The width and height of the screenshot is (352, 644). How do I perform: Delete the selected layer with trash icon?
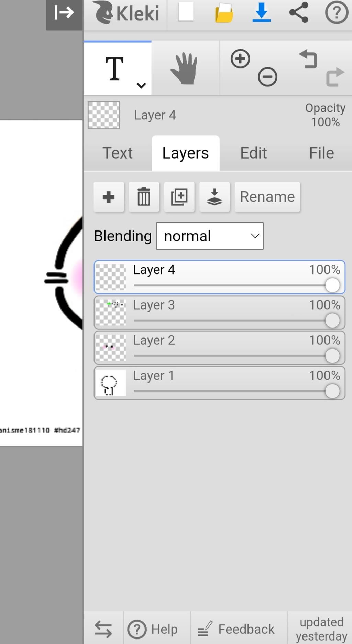coord(144,197)
